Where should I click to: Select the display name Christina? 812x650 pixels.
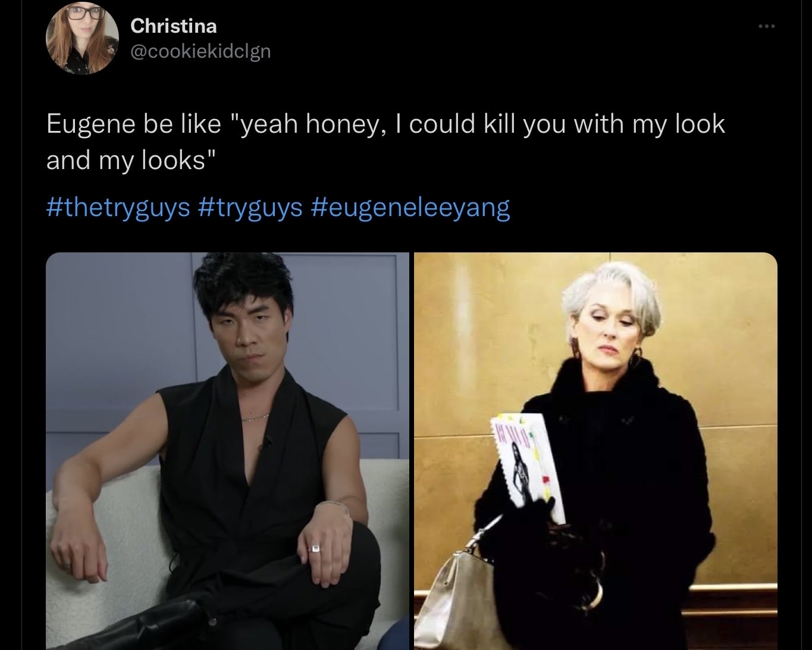(x=173, y=26)
